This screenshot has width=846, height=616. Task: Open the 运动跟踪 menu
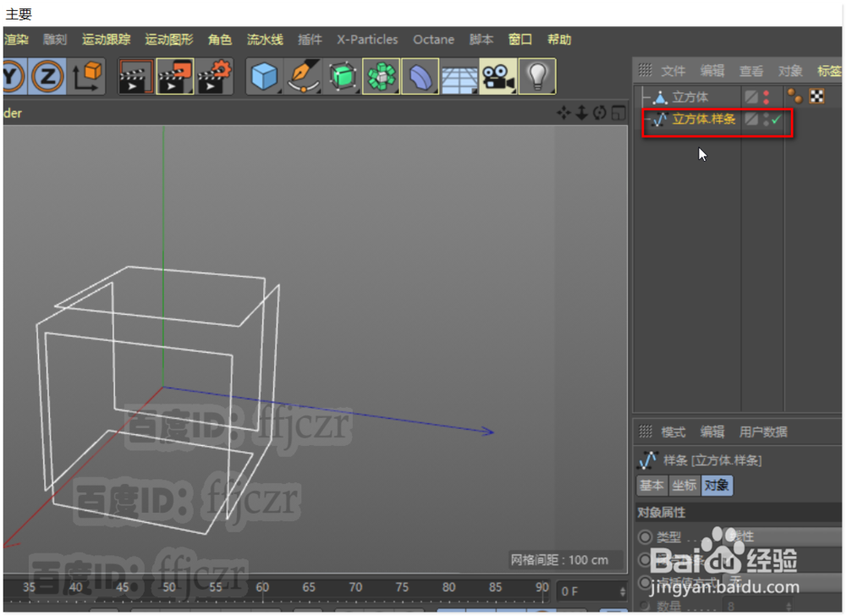pos(107,40)
